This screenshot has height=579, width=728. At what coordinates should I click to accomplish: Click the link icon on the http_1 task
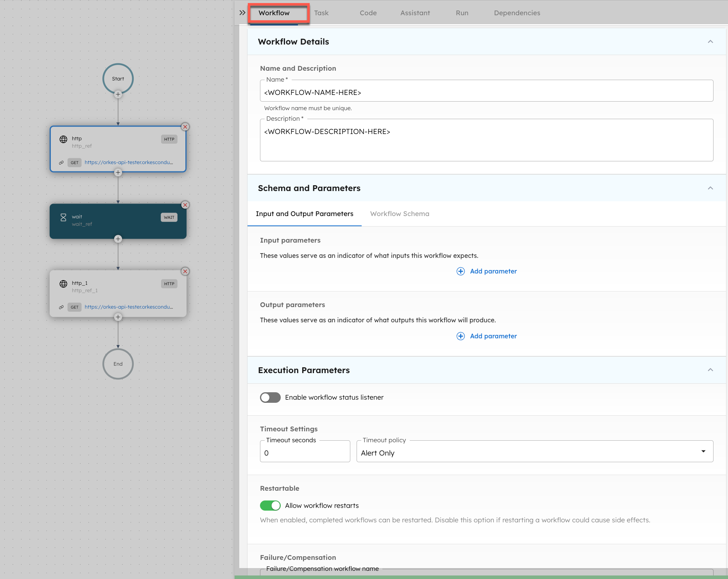point(61,307)
